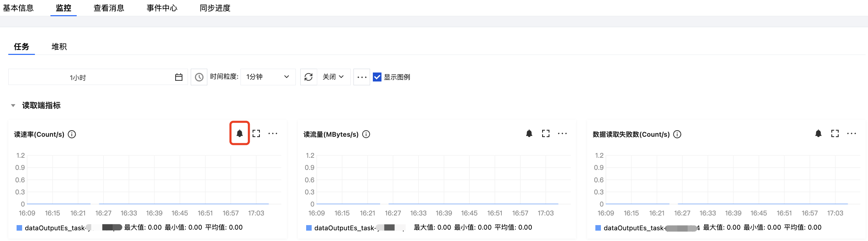Screen dimensions: 868x241
Task: Expand 读流量 chart to fullscreen
Action: pyautogui.click(x=546, y=133)
